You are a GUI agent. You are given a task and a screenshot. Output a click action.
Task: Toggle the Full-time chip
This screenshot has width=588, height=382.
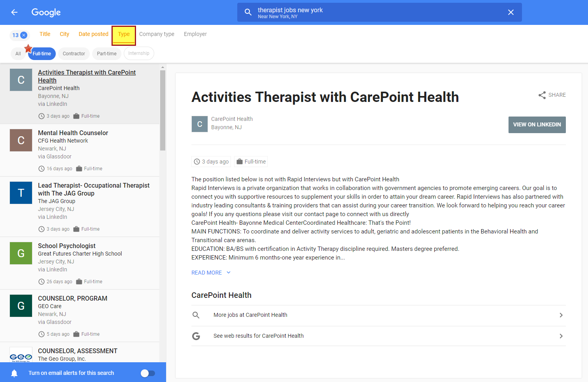click(42, 54)
